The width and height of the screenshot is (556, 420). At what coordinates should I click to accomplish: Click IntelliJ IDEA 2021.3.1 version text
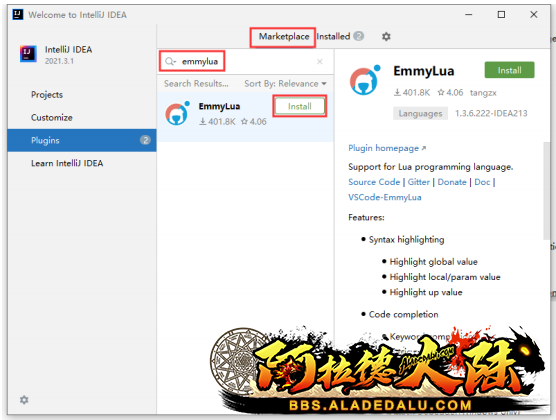(59, 61)
